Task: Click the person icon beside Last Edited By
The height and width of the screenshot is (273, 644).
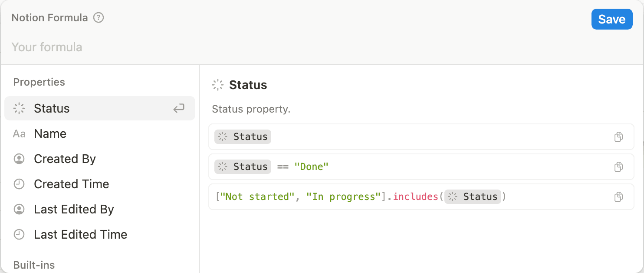Action: [19, 210]
